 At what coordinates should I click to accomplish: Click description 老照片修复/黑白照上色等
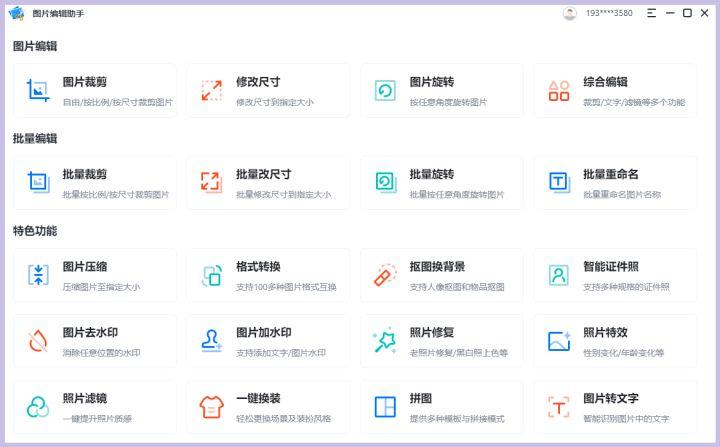point(459,353)
